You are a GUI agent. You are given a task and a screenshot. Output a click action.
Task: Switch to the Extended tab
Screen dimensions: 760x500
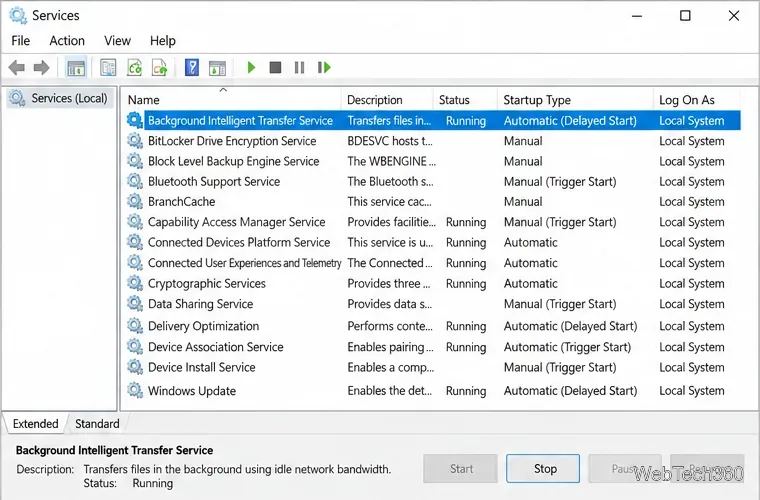tap(35, 424)
